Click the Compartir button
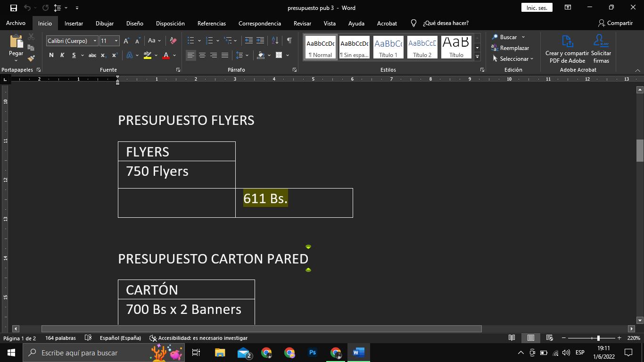Screen dimensions: 644x362 coord(615,23)
